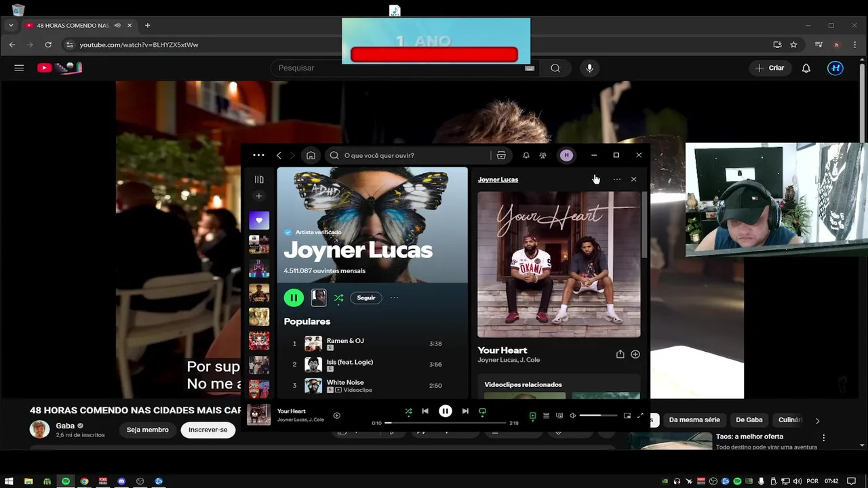Image resolution: width=868 pixels, height=488 pixels.
Task: Open Liked Songs purple heart playlist
Action: pyautogui.click(x=259, y=220)
